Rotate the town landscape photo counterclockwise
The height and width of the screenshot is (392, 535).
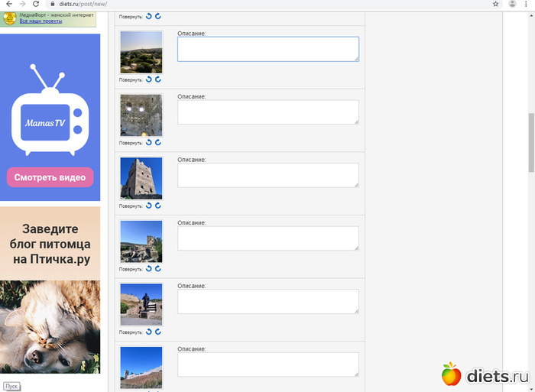pyautogui.click(x=149, y=79)
